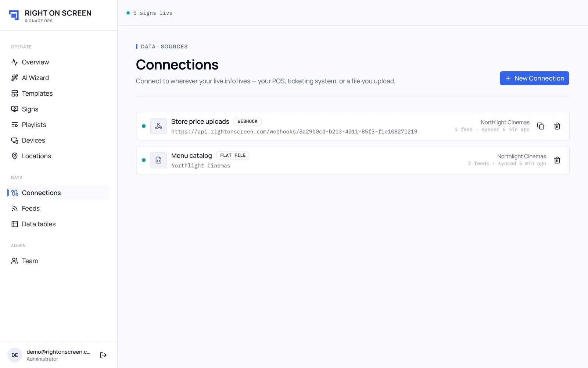Select the Playlists icon in sidebar
Image resolution: width=588 pixels, height=368 pixels.
pos(15,125)
